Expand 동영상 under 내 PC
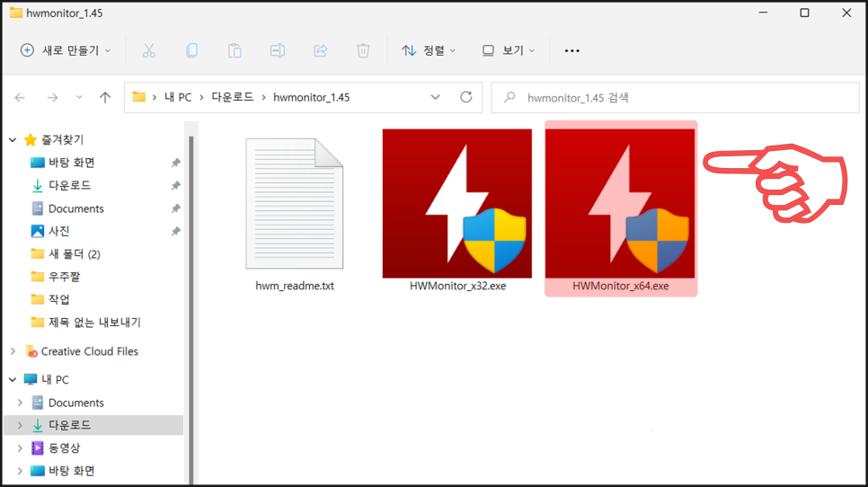 (x=20, y=447)
